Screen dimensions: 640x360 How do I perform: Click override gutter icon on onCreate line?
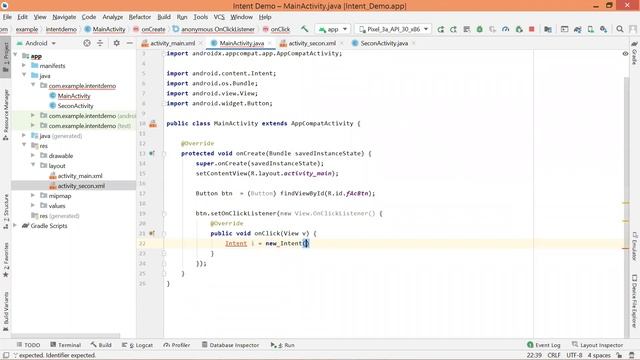(152, 153)
